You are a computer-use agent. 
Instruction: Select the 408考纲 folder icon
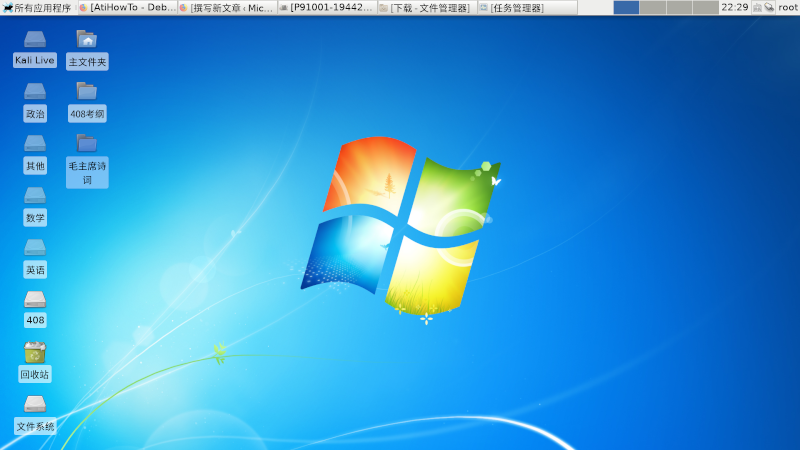point(87,91)
